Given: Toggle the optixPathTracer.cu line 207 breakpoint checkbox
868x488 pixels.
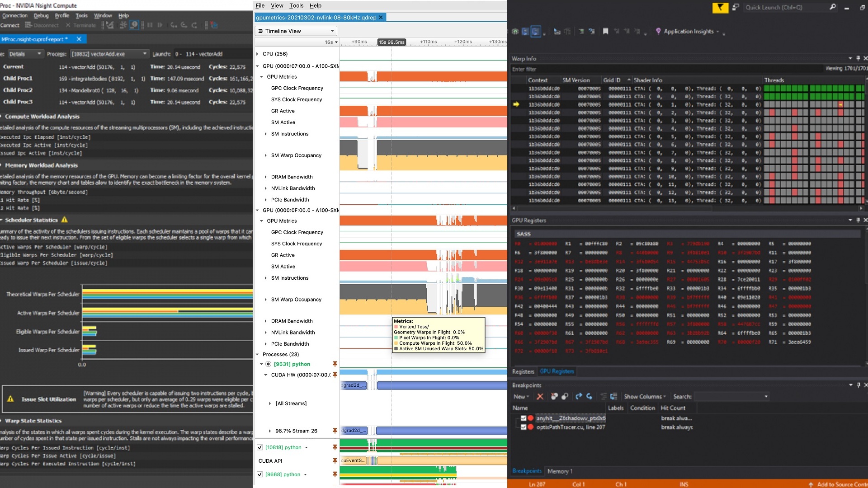Looking at the screenshot, I should click(x=524, y=427).
